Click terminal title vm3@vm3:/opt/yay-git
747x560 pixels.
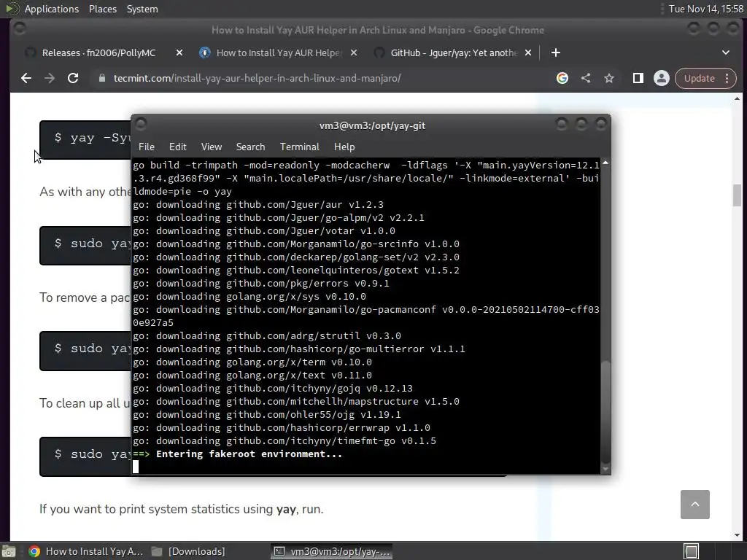tap(372, 125)
